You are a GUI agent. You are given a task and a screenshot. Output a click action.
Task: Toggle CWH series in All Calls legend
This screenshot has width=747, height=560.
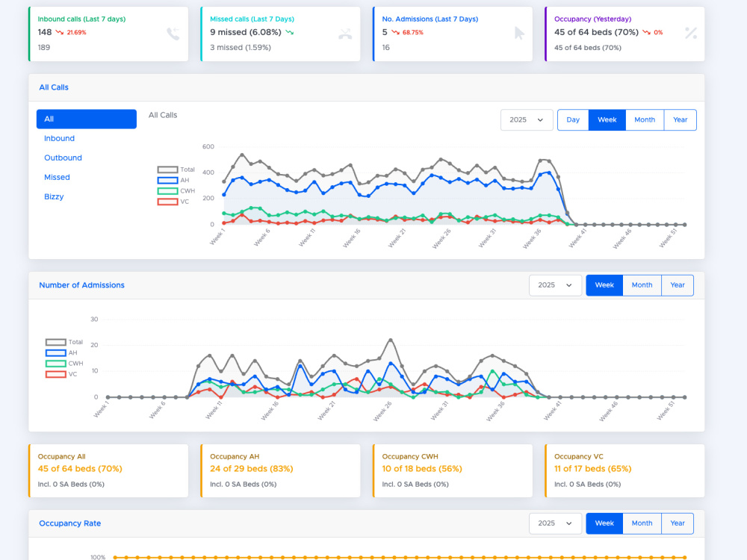[176, 191]
